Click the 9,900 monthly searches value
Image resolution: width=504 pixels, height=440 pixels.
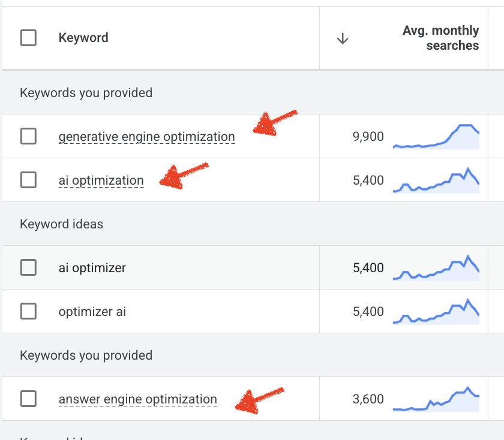click(x=368, y=137)
